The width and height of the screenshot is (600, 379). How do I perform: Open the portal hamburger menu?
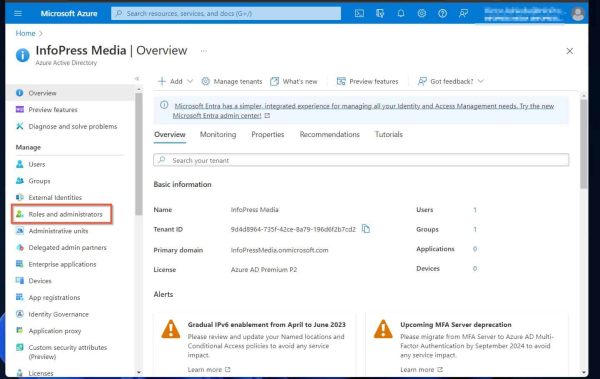(18, 13)
